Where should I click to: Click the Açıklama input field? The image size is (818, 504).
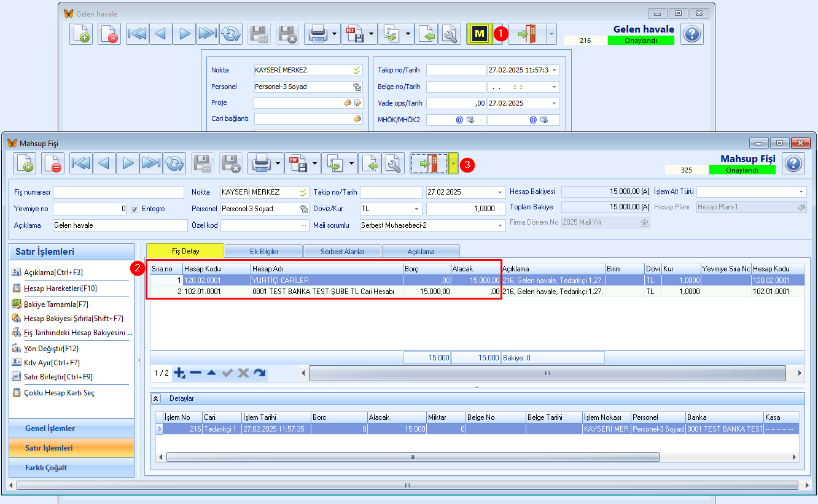(120, 225)
